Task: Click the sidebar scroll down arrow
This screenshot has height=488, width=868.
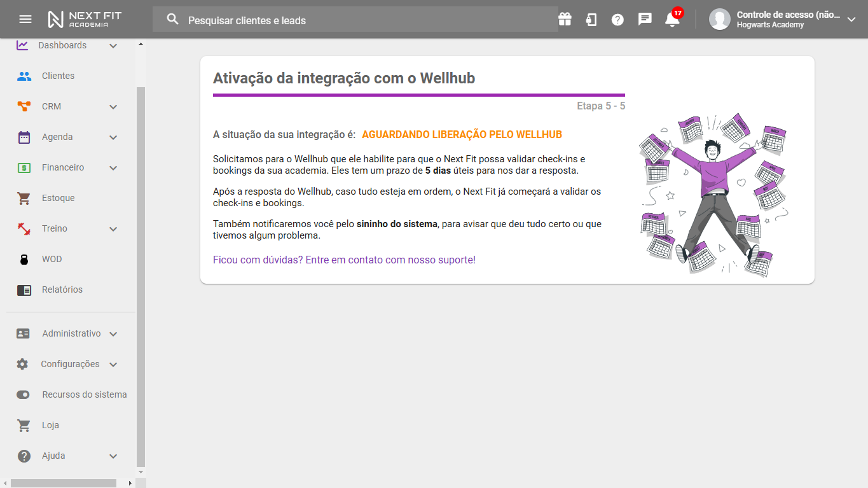Action: tap(141, 472)
